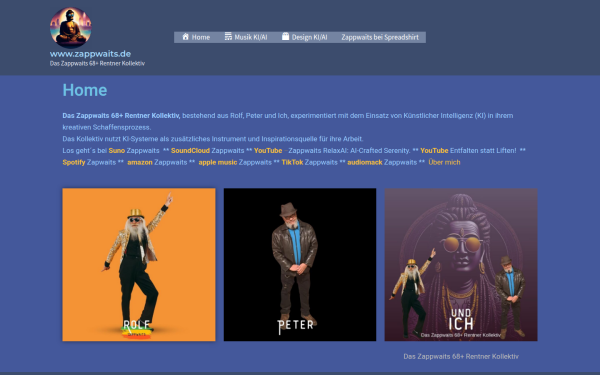Open the Design KI/AI menu item
The height and width of the screenshot is (375, 600).
(x=305, y=37)
